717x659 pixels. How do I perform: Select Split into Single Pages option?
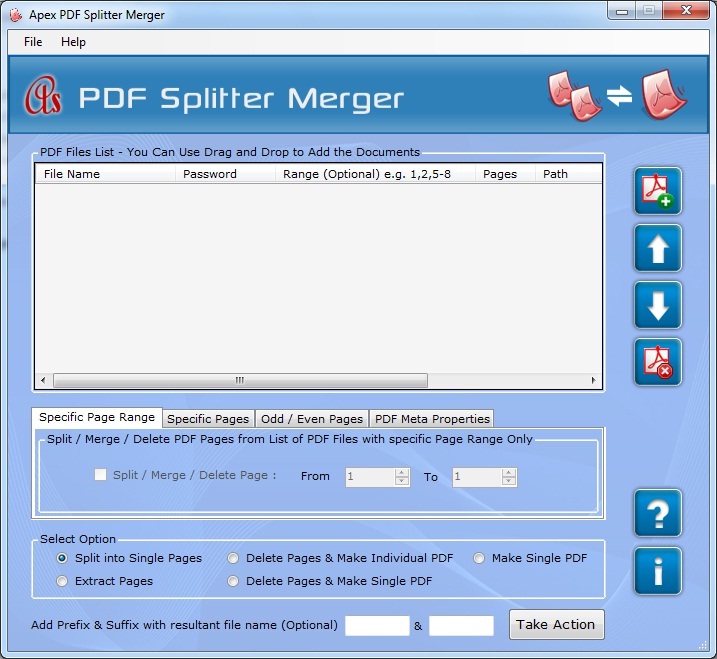62,558
